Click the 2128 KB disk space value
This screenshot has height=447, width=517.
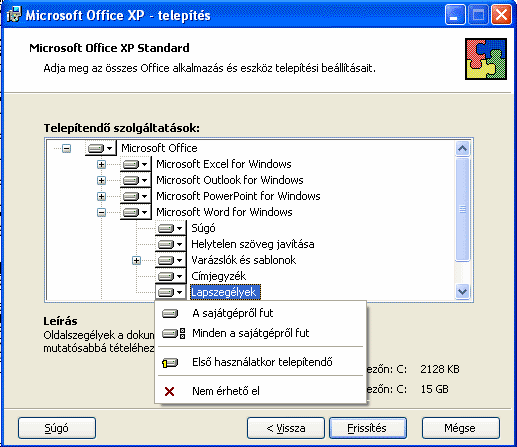click(440, 369)
